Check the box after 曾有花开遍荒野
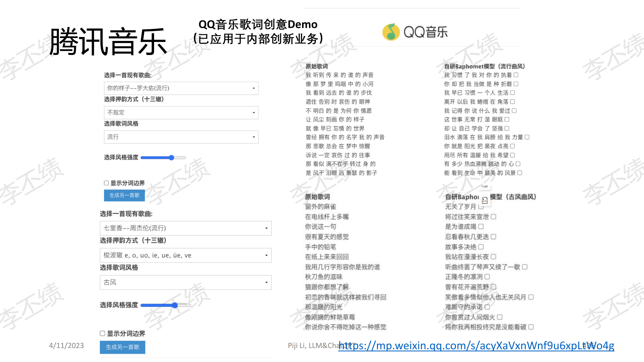This screenshot has height=362, width=644. [493, 287]
